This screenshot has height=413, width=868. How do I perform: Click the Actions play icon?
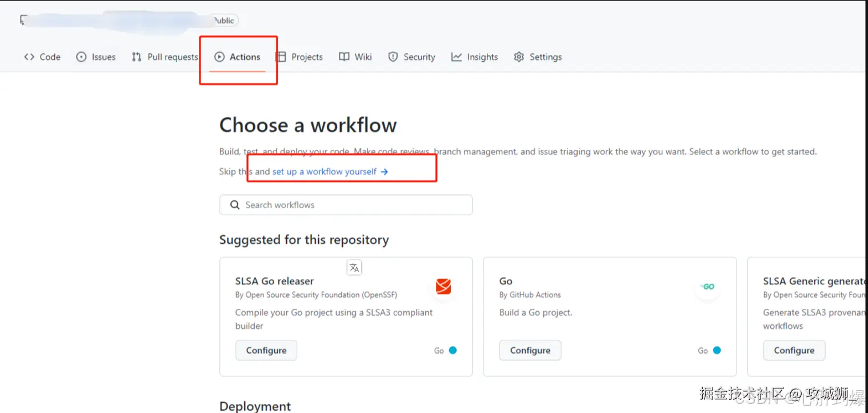click(x=219, y=57)
